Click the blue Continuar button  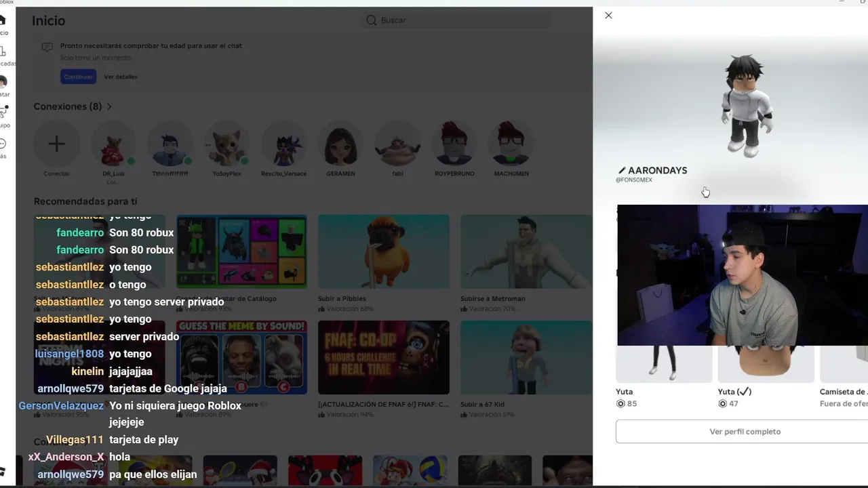point(78,77)
